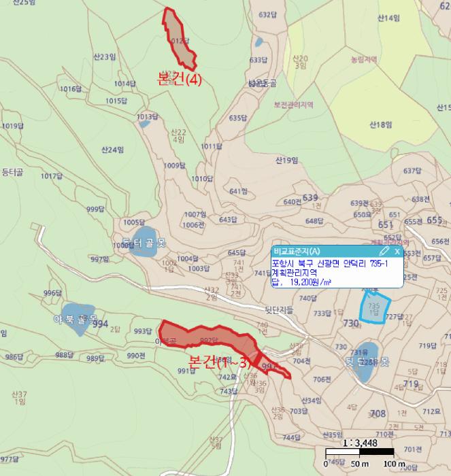Select parcel label 999답
451x476 pixels.
point(95,209)
